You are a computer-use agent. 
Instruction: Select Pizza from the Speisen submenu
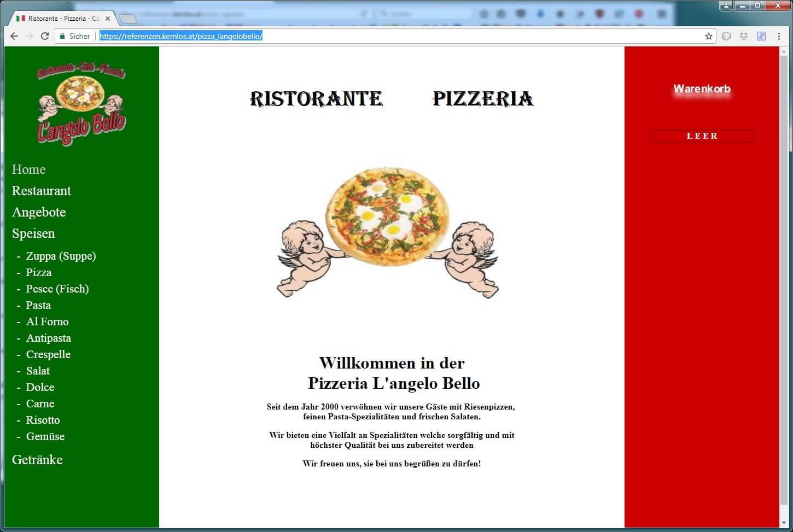click(39, 272)
